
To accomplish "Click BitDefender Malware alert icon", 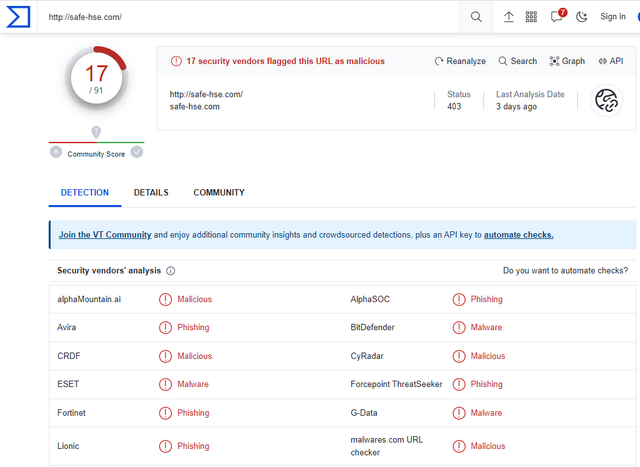I will tap(459, 327).
